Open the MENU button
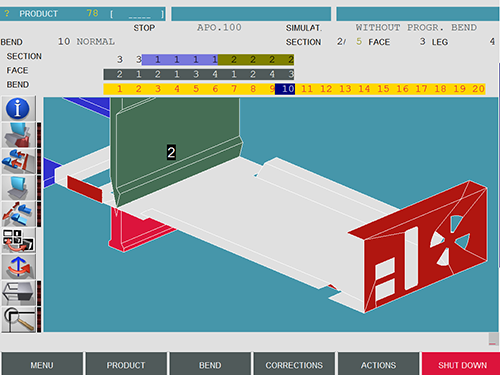500x375 pixels. [x=42, y=364]
